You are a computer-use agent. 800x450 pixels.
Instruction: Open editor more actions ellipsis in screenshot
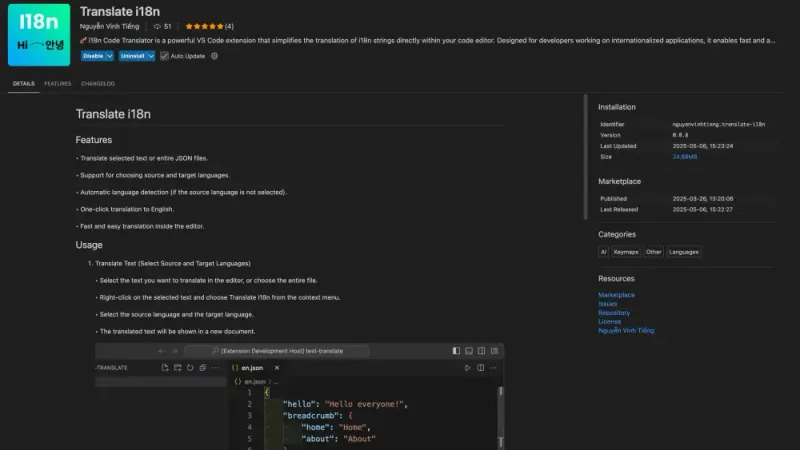pos(493,367)
